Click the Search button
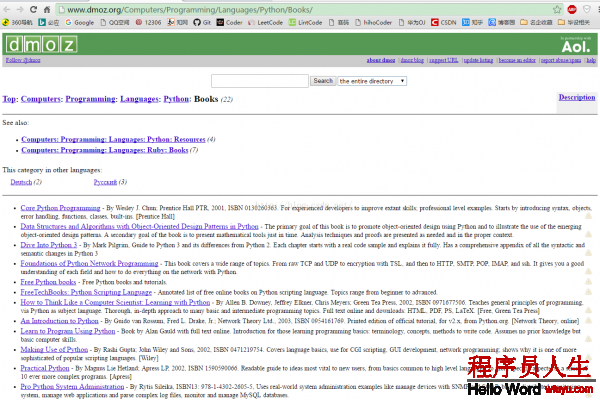This screenshot has height=400, width=600. [x=323, y=81]
